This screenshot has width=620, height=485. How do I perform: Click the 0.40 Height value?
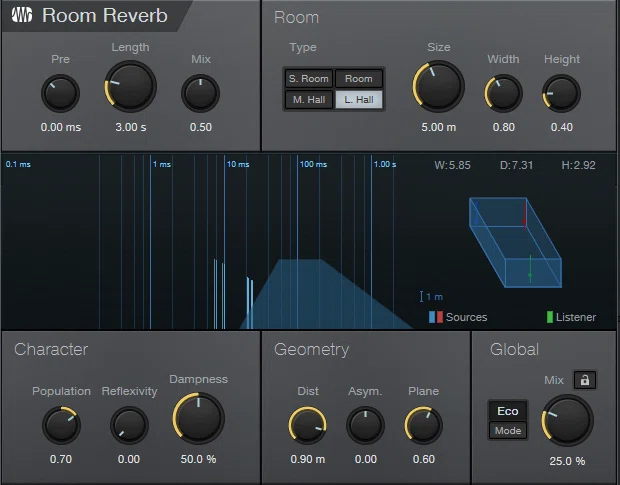pyautogui.click(x=561, y=127)
